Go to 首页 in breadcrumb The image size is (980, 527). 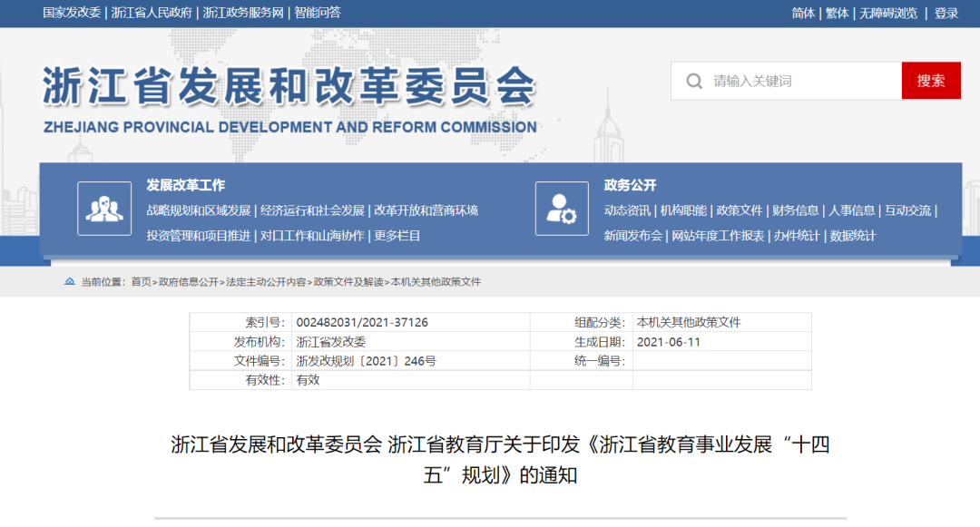tap(142, 281)
